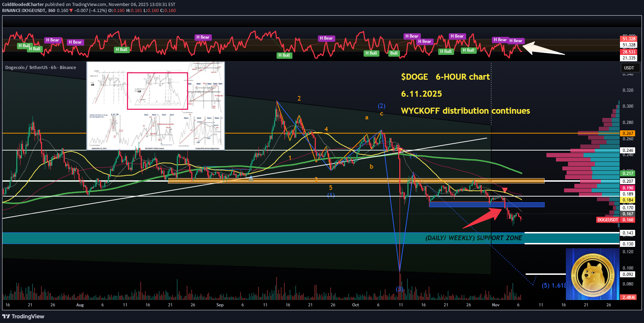
Task: Click the 2.48M volume value label
Action: [x=628, y=297]
